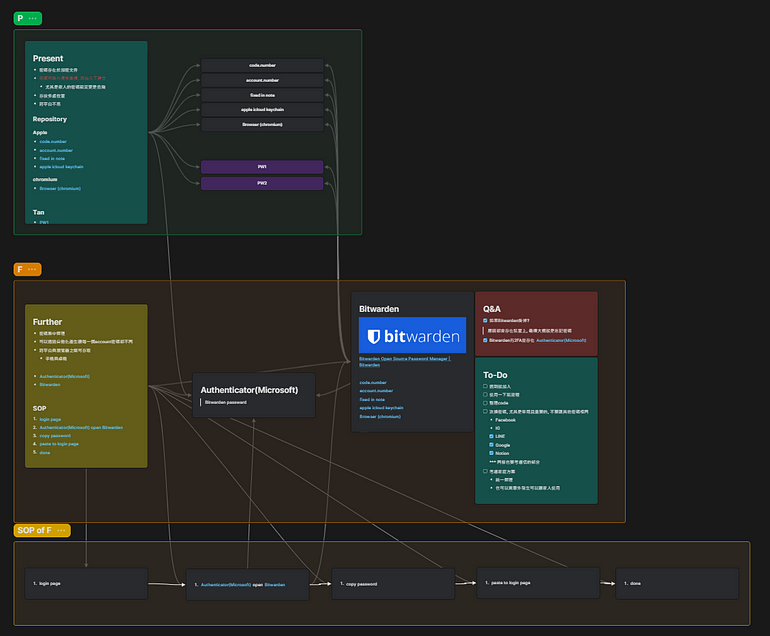Open SOP step 2 link in Further card

81,427
